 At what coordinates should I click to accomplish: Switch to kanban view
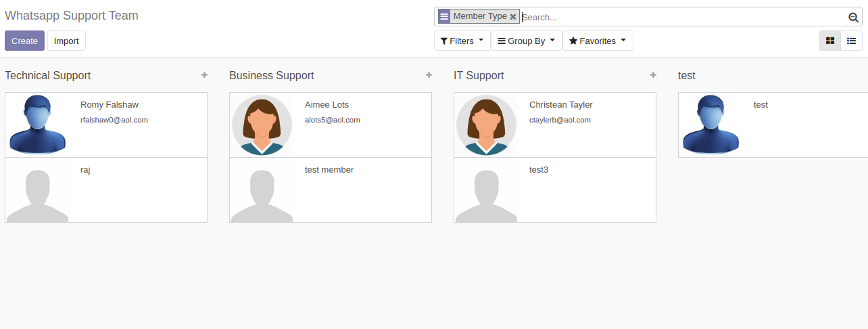pos(830,41)
